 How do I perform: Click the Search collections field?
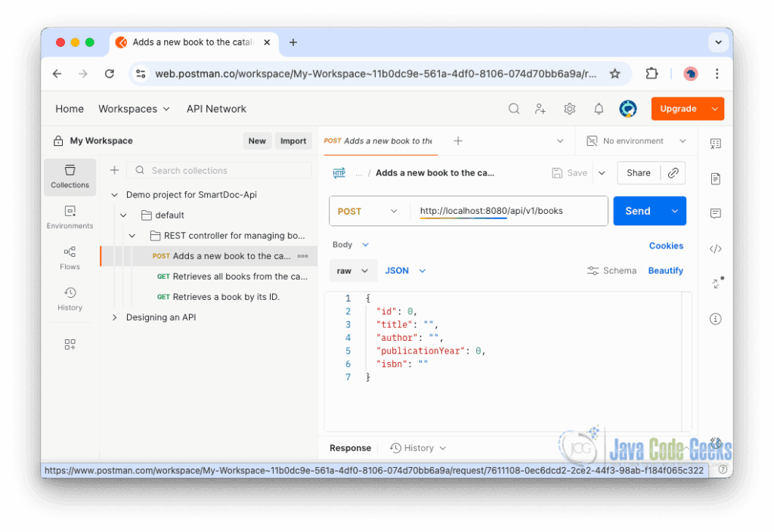click(220, 170)
